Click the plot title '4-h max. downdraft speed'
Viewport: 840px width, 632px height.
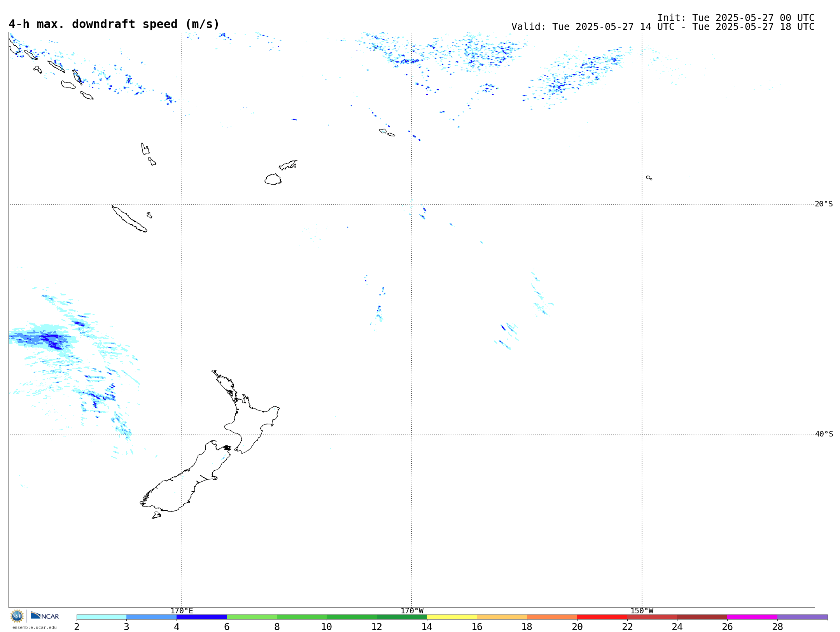pyautogui.click(x=114, y=24)
